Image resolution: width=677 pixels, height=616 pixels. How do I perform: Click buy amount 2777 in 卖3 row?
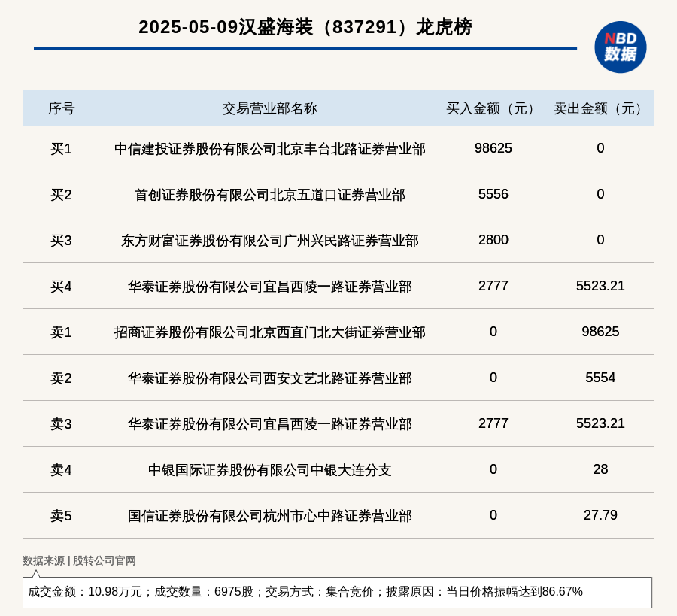493,423
